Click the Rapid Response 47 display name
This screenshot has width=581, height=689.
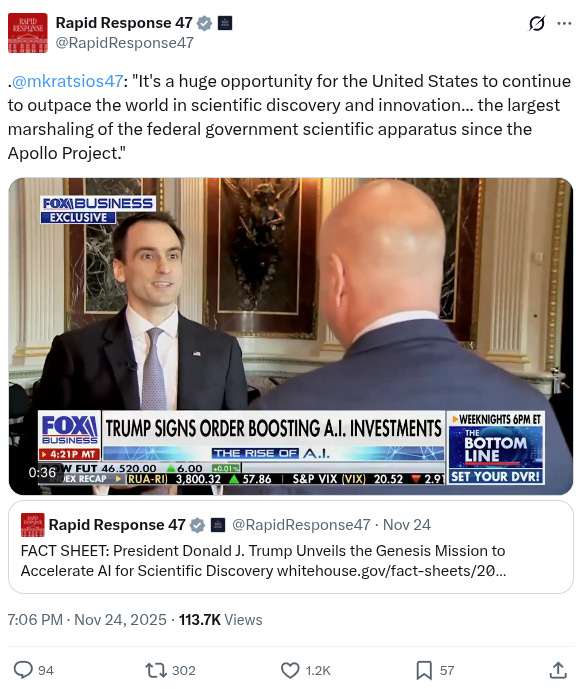coord(124,23)
